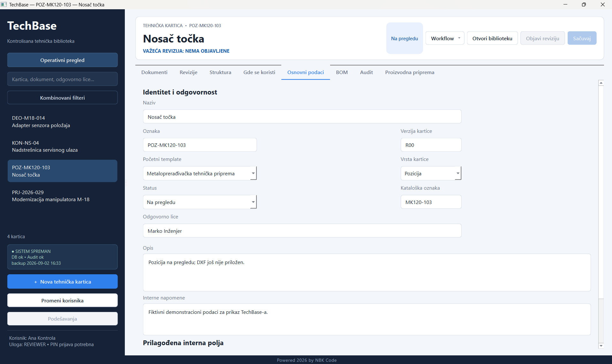Select the Osnovni podaci tab
This screenshot has height=364, width=612.
click(306, 72)
